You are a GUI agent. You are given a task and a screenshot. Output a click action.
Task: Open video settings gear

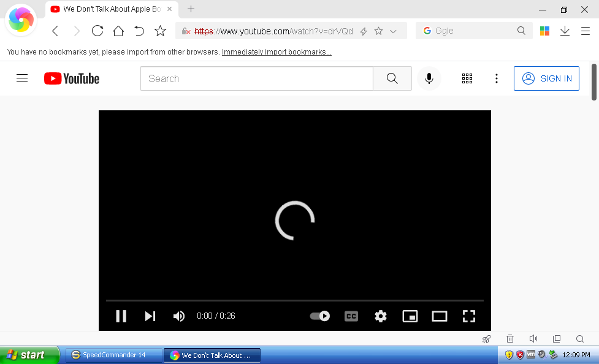point(381,316)
